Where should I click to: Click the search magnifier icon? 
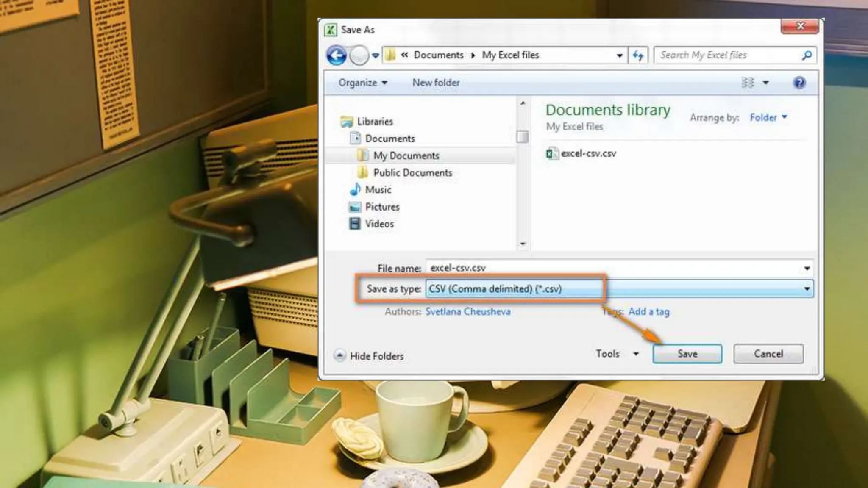(x=807, y=55)
